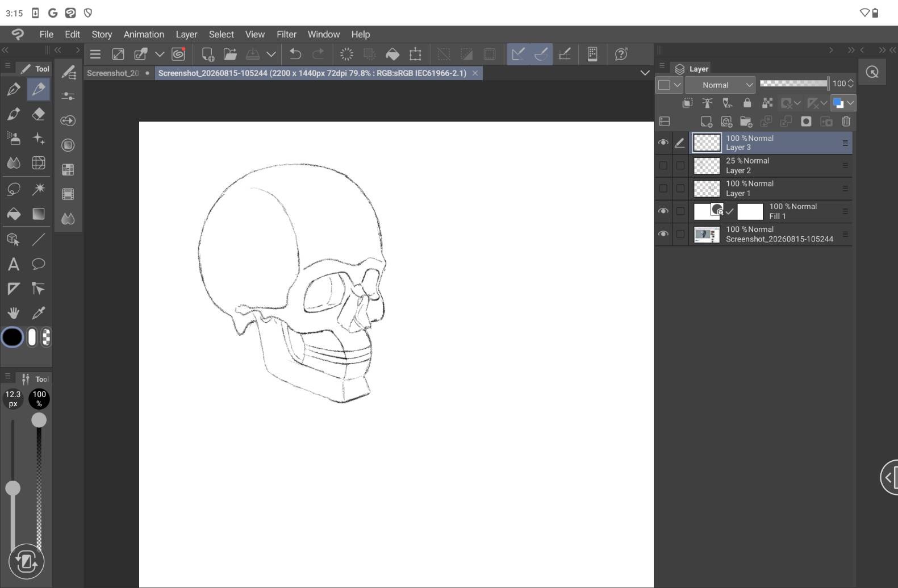The image size is (898, 588).
Task: Show Layer 1 via its visibility box
Action: pyautogui.click(x=663, y=188)
